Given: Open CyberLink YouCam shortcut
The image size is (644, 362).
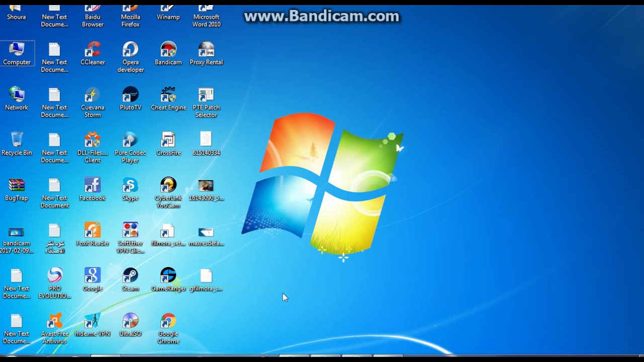Looking at the screenshot, I should tap(168, 193).
